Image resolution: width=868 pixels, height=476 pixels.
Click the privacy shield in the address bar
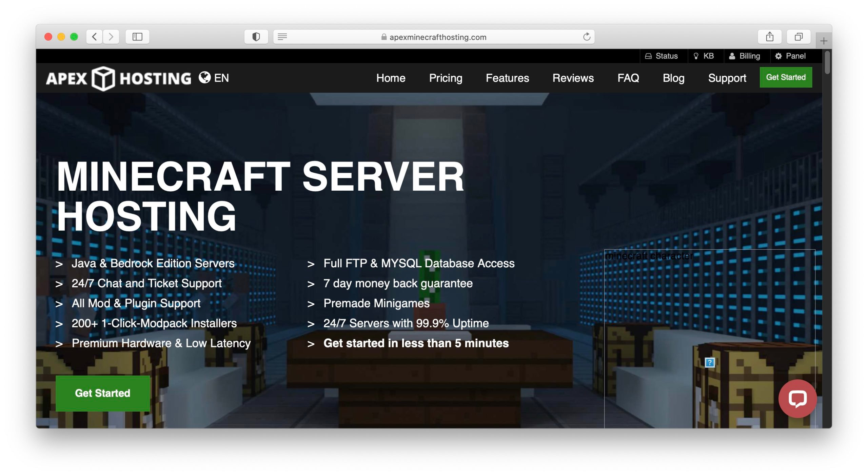pyautogui.click(x=256, y=37)
